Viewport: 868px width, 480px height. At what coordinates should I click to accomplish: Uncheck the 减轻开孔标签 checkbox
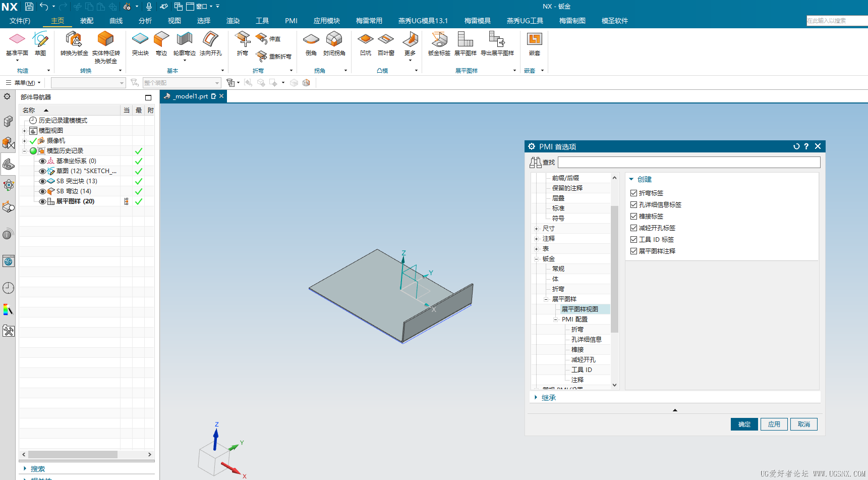pos(633,228)
